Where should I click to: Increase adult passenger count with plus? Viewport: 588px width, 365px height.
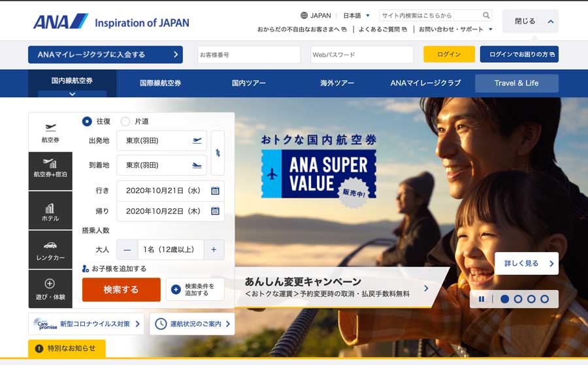[x=214, y=249]
